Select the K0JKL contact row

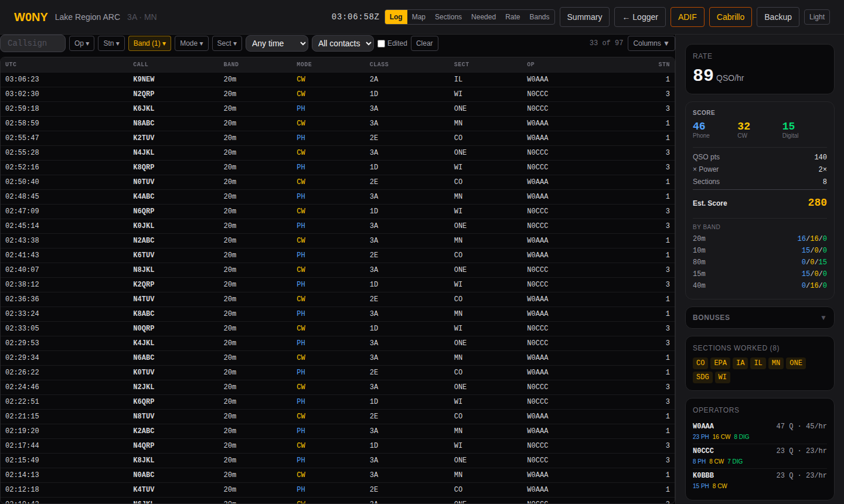(x=338, y=226)
